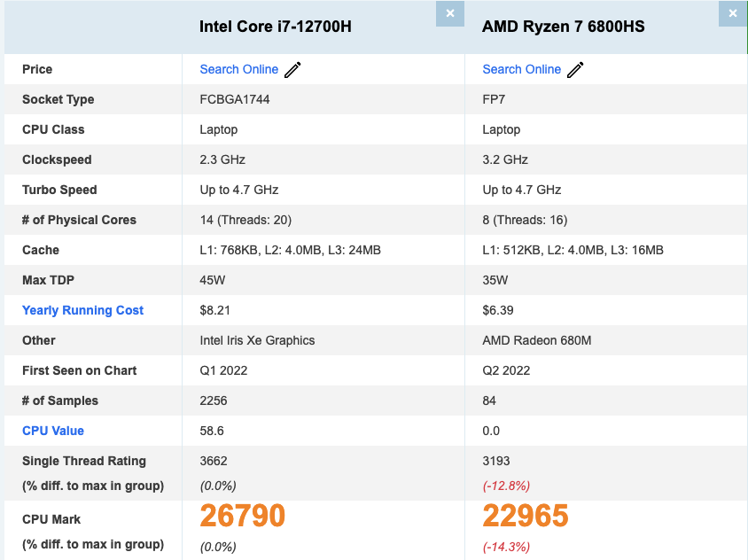Select sample count 84
Image resolution: width=748 pixels, height=560 pixels.
point(489,401)
